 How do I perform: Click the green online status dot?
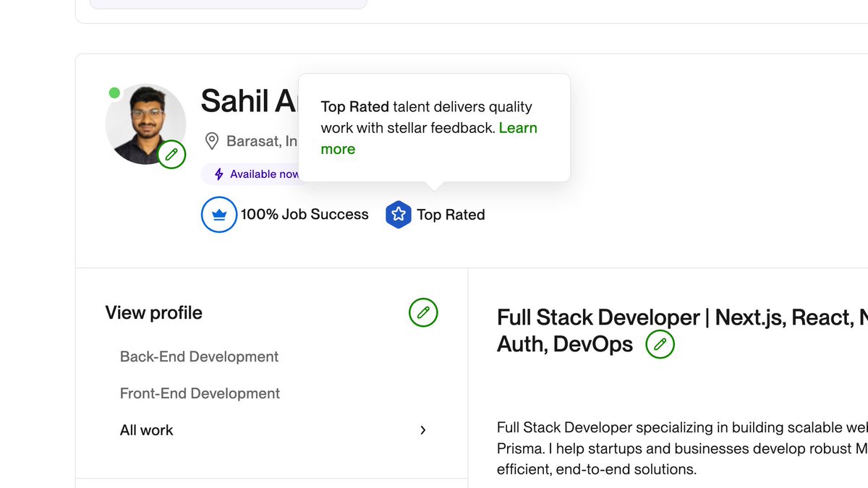(116, 93)
